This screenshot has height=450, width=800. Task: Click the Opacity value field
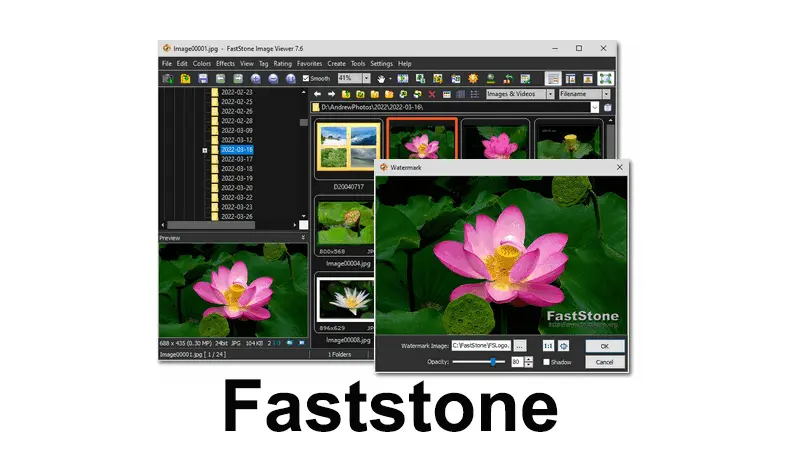click(x=517, y=362)
